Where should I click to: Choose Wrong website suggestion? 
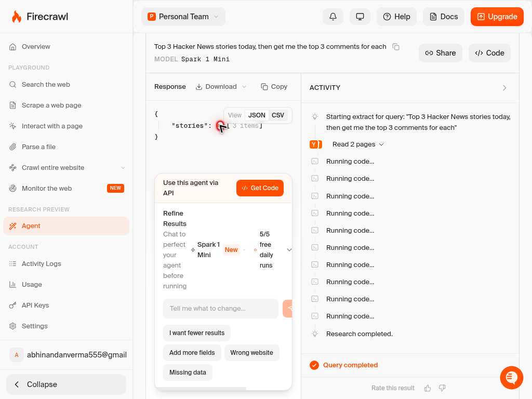point(251,353)
